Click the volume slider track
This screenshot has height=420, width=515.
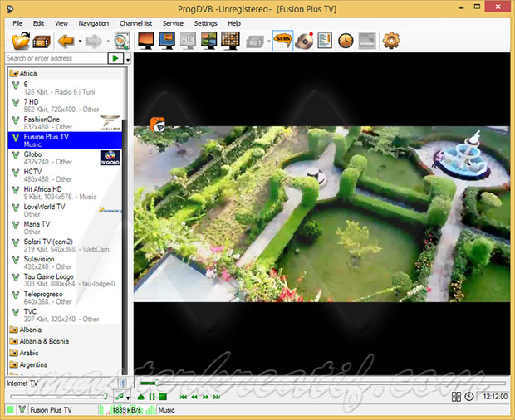[x=59, y=397]
